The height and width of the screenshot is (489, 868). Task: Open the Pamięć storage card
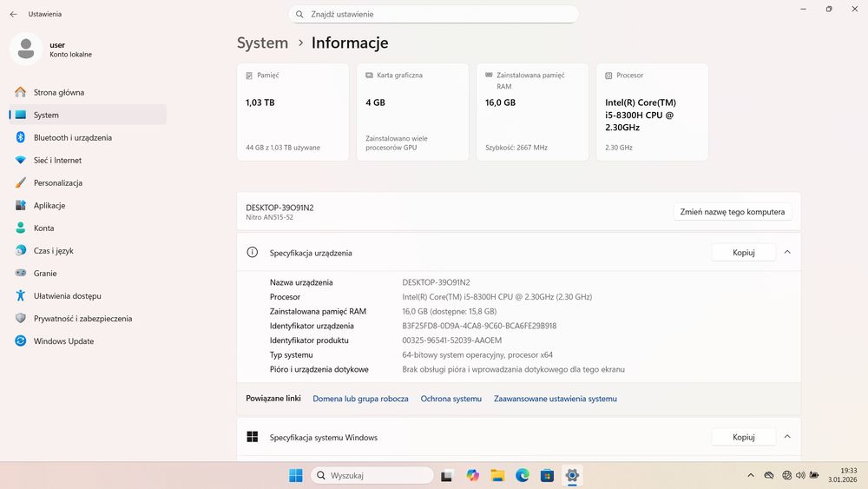click(293, 112)
